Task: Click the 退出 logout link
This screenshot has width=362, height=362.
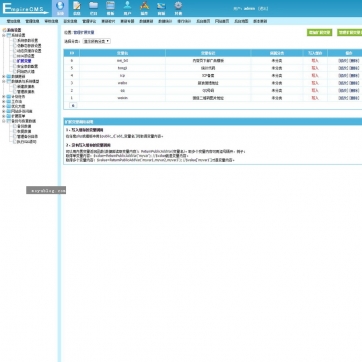Action: tap(263, 9)
